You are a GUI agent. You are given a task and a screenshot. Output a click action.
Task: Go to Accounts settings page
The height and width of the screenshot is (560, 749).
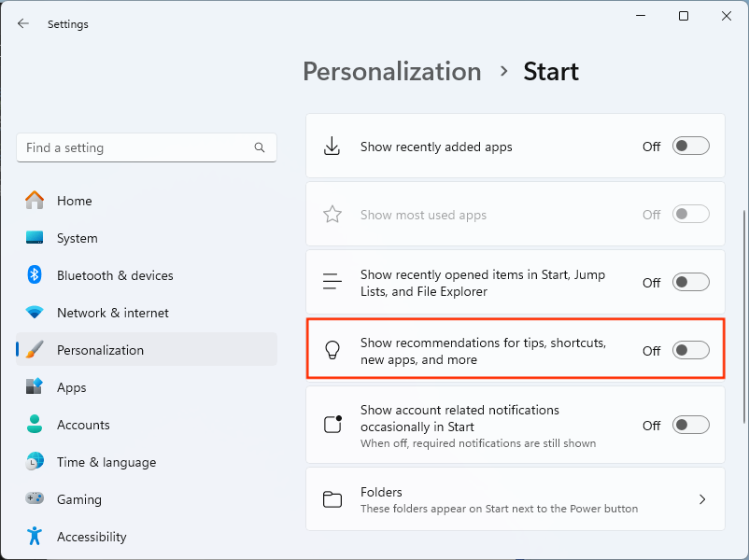83,425
